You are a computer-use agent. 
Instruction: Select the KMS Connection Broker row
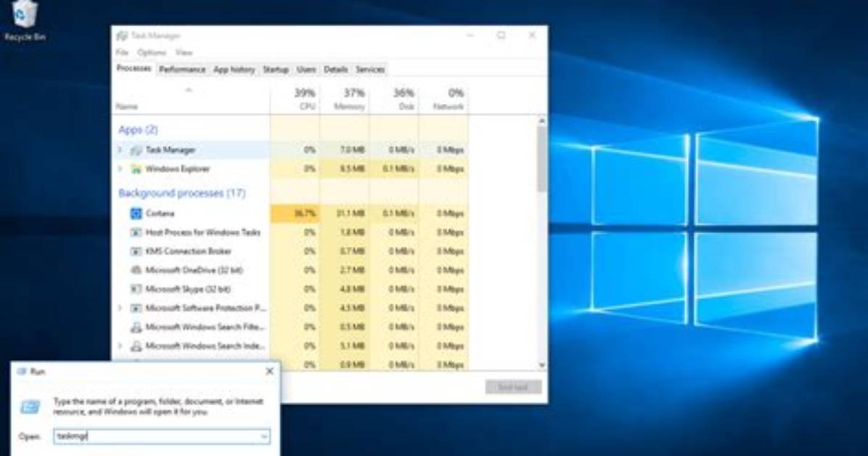(290, 251)
